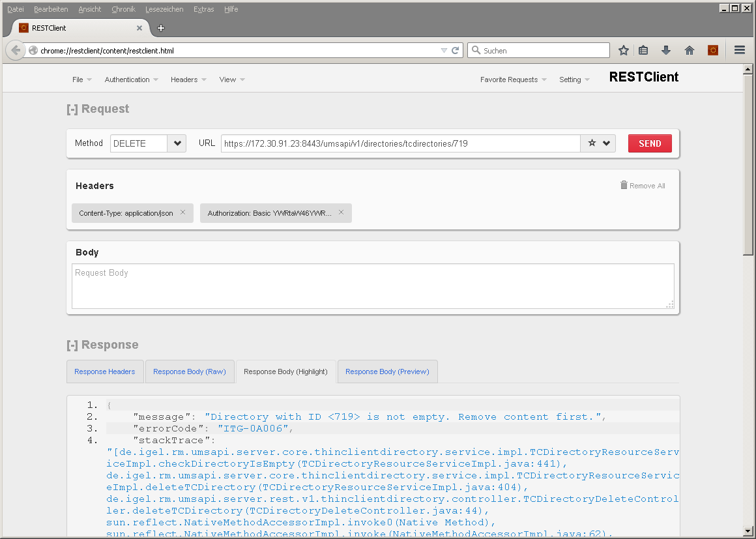This screenshot has width=756, height=539.
Task: Open downloads via the arrow icon
Action: coord(665,50)
